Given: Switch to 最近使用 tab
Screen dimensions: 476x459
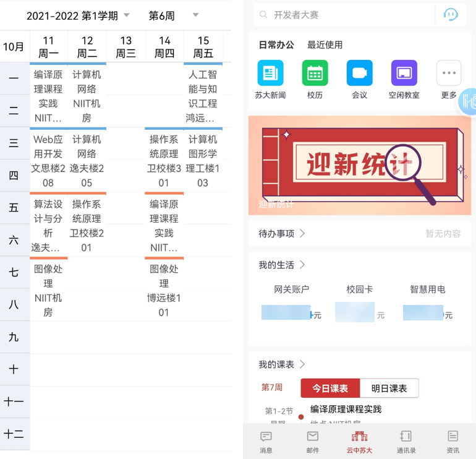Looking at the screenshot, I should tap(325, 45).
